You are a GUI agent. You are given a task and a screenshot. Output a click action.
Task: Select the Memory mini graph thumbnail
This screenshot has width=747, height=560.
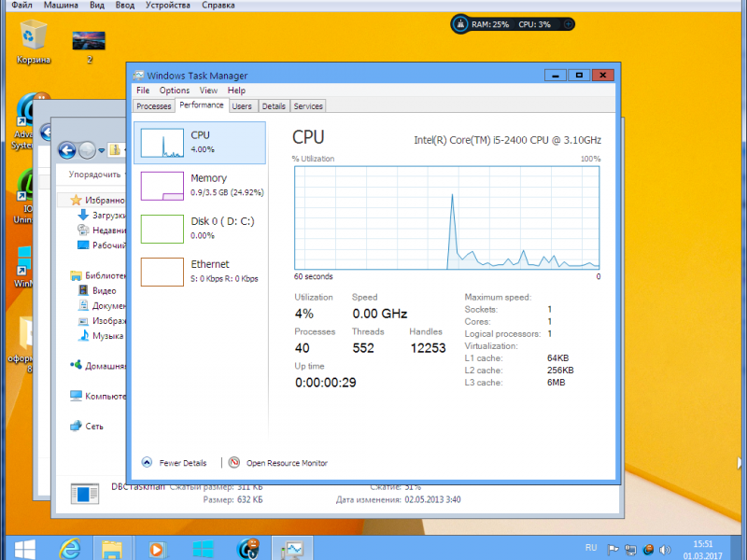coord(162,186)
